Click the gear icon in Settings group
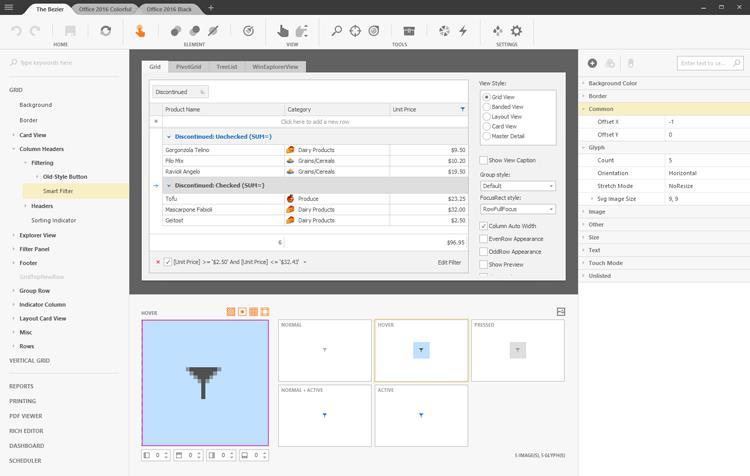Image resolution: width=750 pixels, height=476 pixels. click(516, 31)
